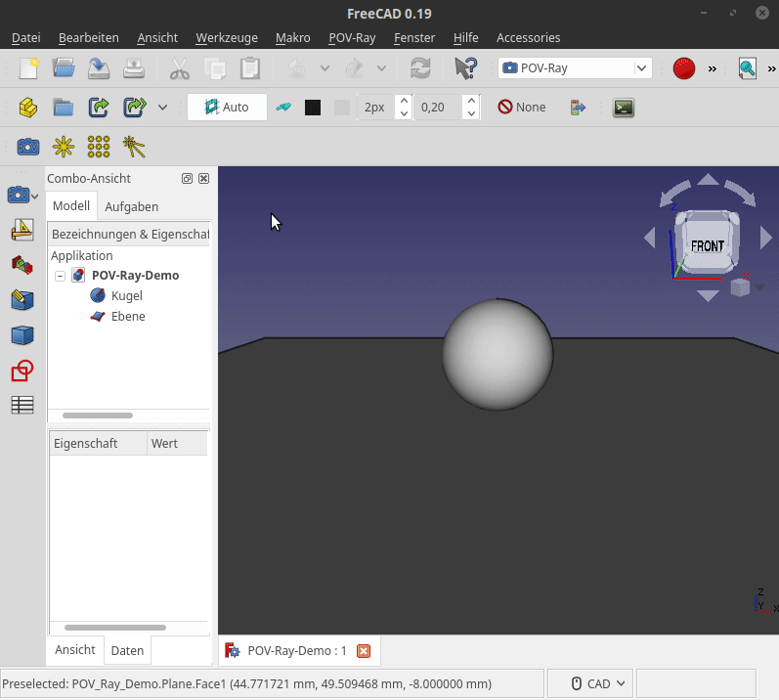Image resolution: width=779 pixels, height=700 pixels.
Task: Undock the Combo-Ansicht panel
Action: pos(187,178)
